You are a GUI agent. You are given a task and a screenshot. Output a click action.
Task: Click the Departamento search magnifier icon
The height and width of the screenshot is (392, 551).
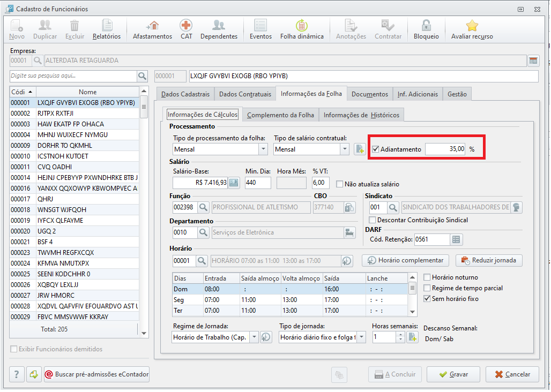203,232
